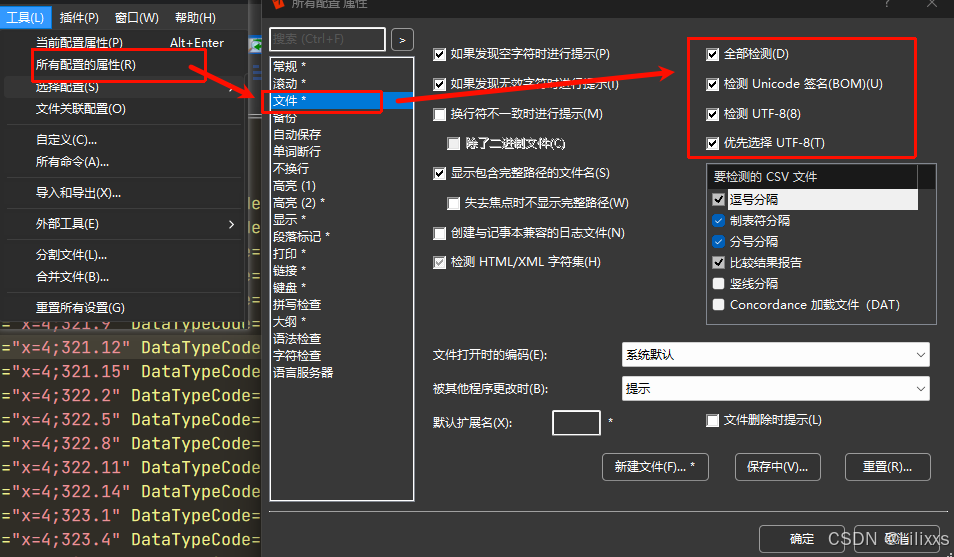This screenshot has height=557, width=954.
Task: Select 重置所有设置(G) menu item
Action: 124,308
